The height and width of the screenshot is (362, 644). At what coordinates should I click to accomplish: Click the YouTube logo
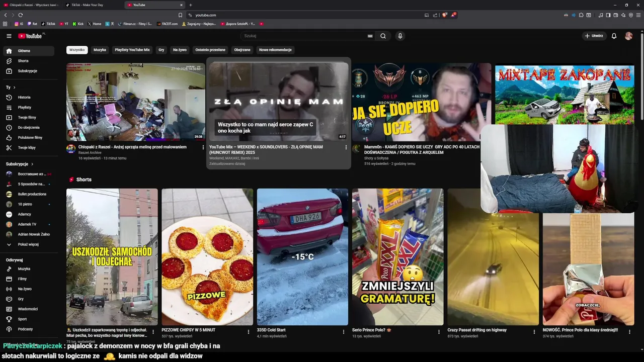[x=30, y=36]
